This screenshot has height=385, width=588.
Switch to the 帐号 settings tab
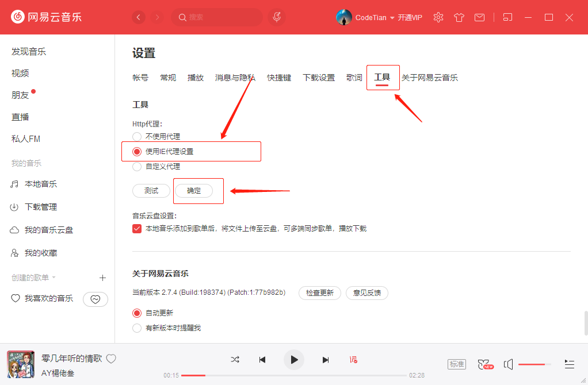(x=140, y=78)
